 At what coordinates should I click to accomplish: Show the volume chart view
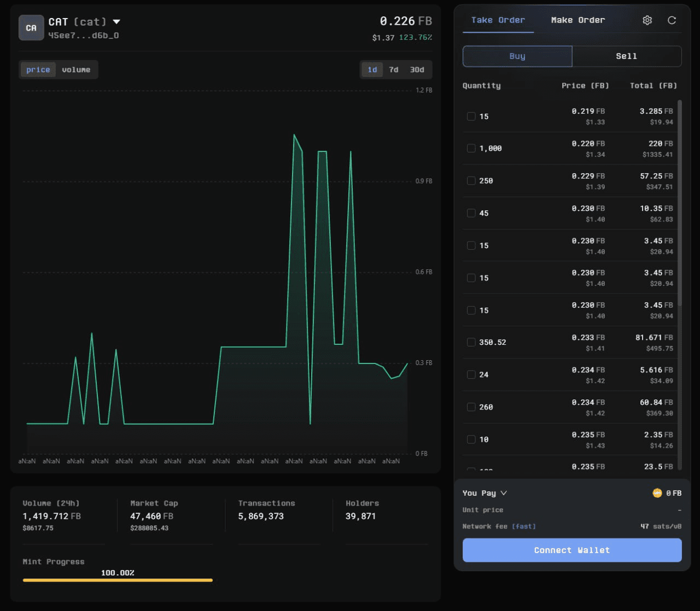click(76, 69)
